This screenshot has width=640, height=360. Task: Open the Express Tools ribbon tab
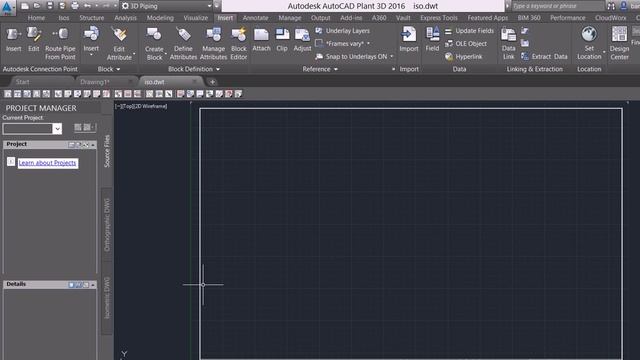click(x=439, y=18)
